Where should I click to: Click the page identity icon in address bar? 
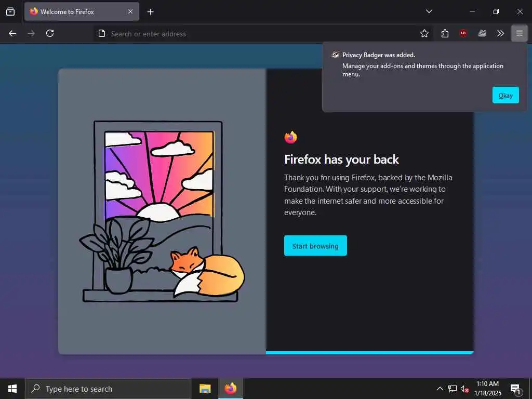click(101, 33)
